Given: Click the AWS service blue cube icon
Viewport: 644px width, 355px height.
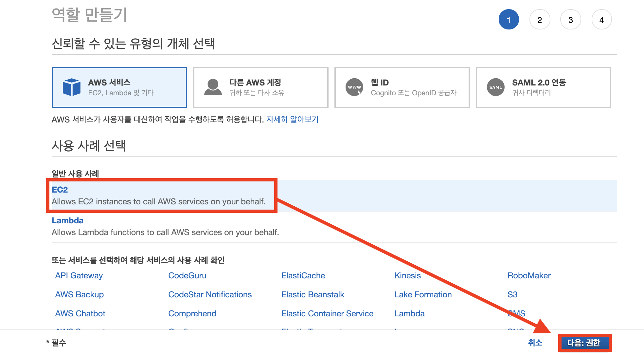Looking at the screenshot, I should tap(71, 87).
